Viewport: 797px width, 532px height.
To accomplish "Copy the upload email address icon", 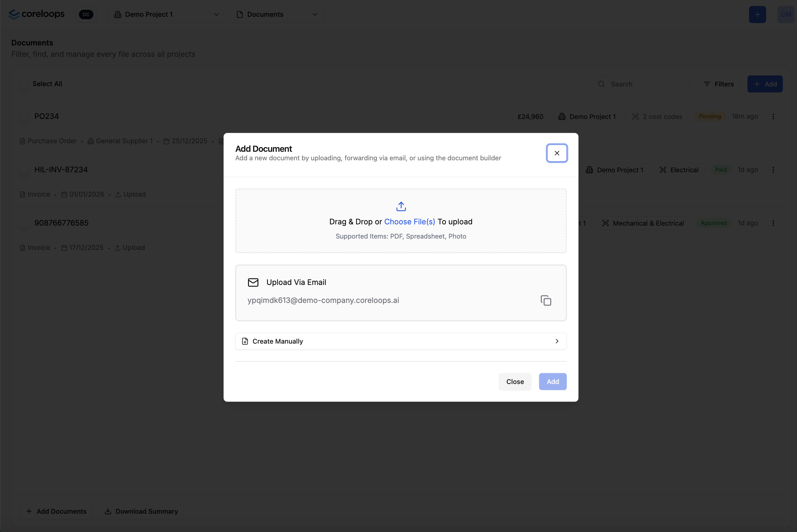I will [x=546, y=300].
